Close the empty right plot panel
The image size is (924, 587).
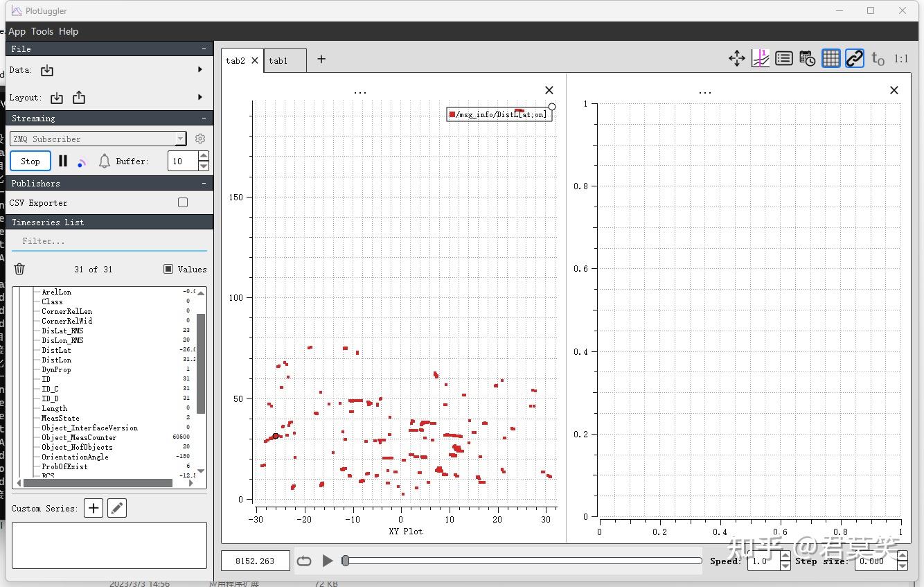pyautogui.click(x=894, y=90)
